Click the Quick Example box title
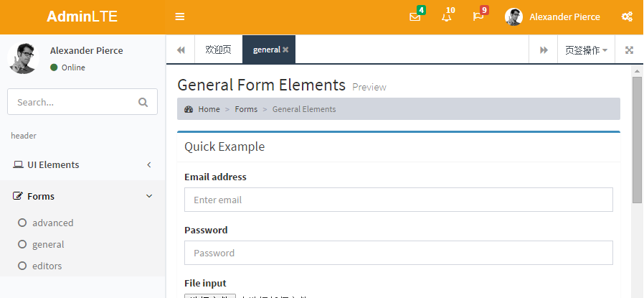Image resolution: width=644 pixels, height=298 pixels. point(224,146)
